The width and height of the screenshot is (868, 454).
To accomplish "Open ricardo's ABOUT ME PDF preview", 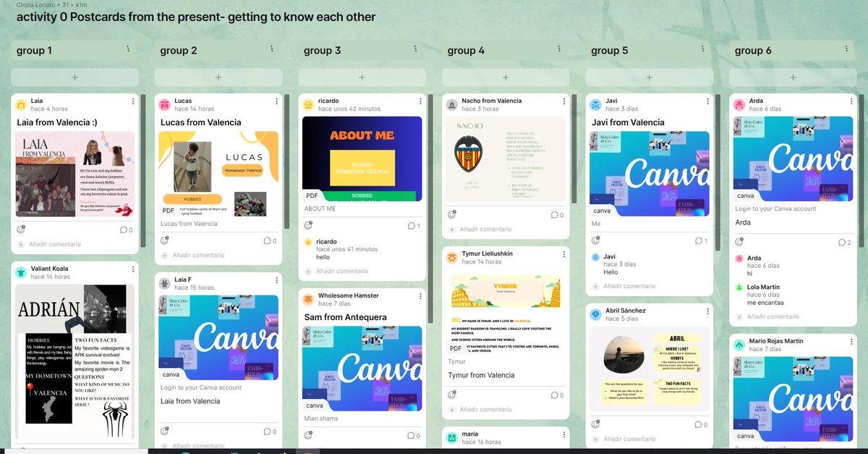I will 362,159.
